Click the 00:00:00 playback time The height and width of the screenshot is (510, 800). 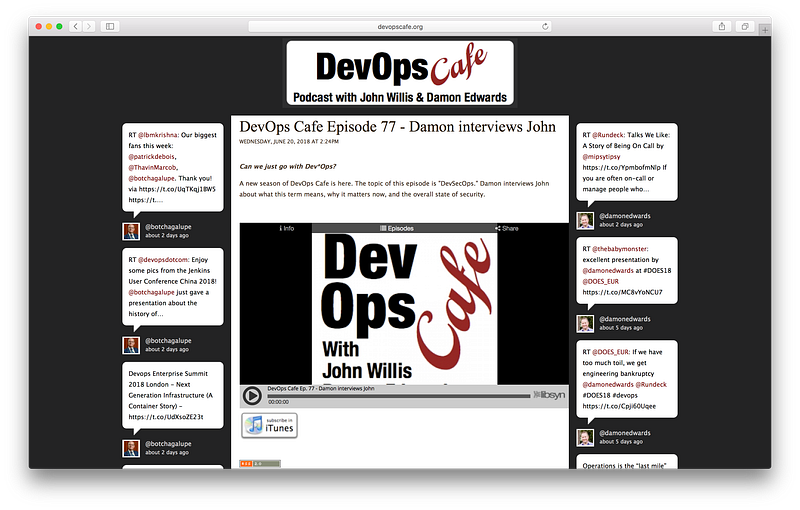coord(278,402)
